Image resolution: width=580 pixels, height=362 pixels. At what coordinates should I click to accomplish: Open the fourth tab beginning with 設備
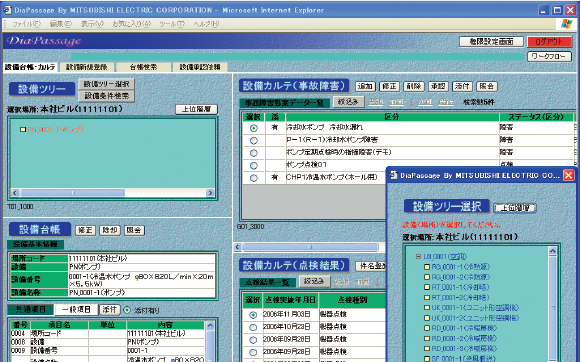point(200,67)
